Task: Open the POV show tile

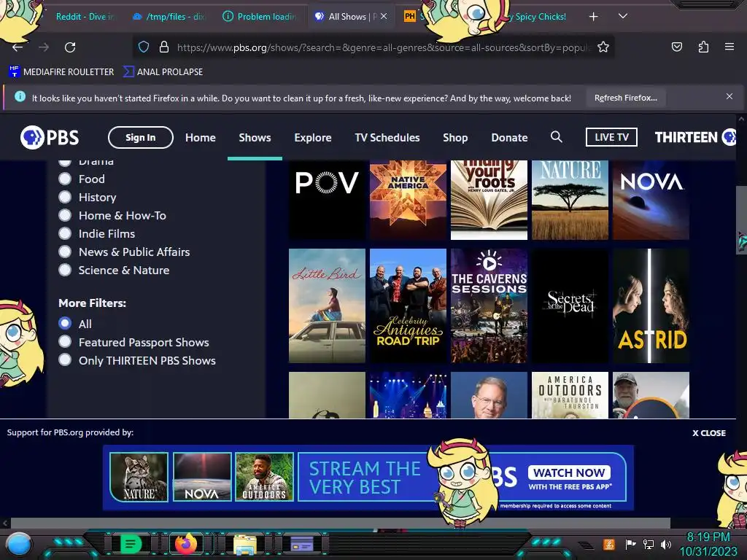Action: 327,200
